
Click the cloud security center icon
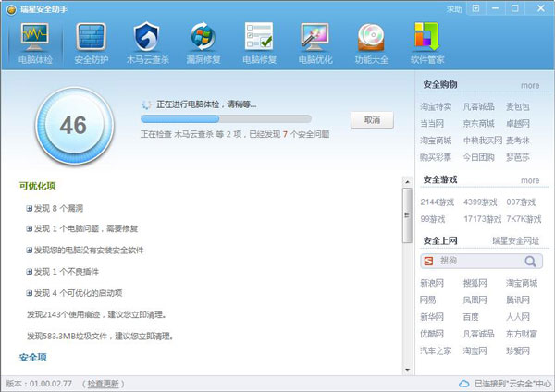pos(464,384)
